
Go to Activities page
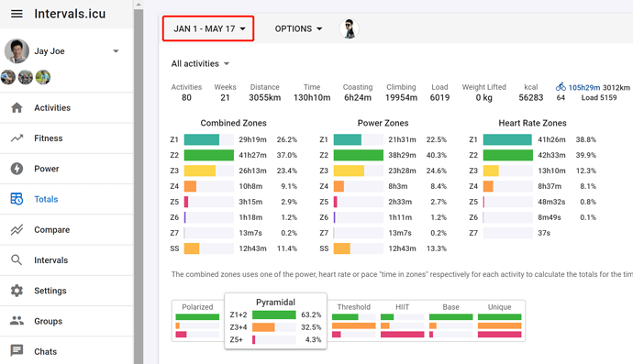(67, 108)
